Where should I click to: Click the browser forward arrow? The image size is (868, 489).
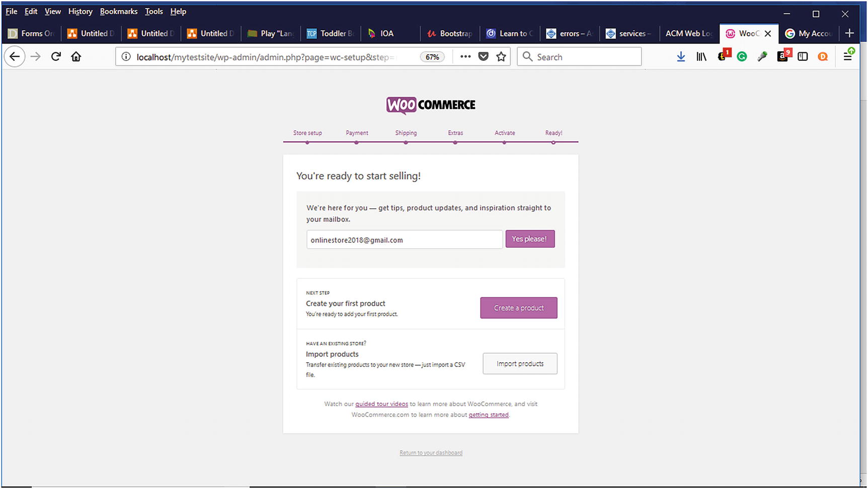(35, 57)
